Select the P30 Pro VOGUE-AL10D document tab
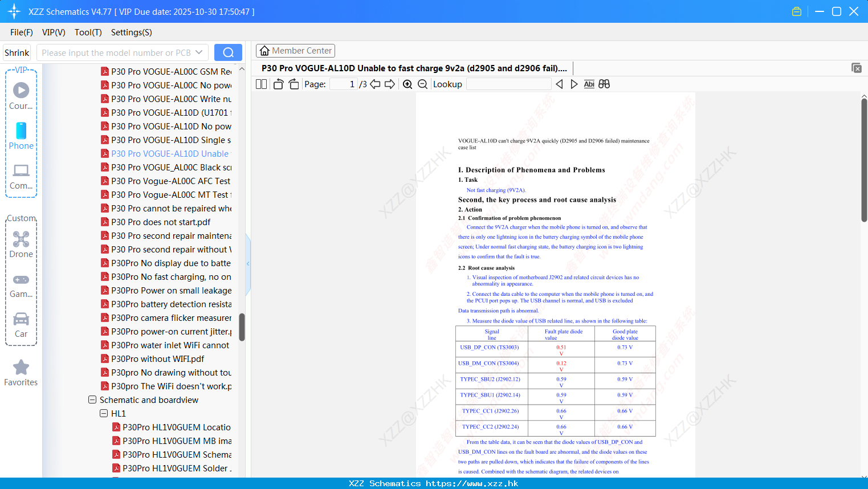The height and width of the screenshot is (489, 868). click(414, 68)
